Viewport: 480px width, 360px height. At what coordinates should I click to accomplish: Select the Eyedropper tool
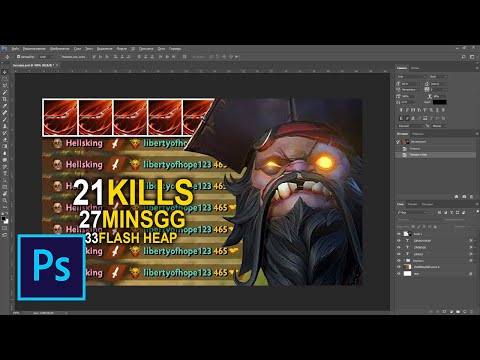5,106
